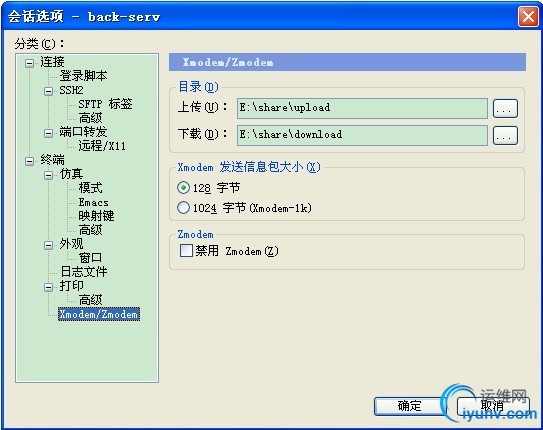Click the 下载 path field E:\share\download
The height and width of the screenshot is (430, 543).
point(362,135)
